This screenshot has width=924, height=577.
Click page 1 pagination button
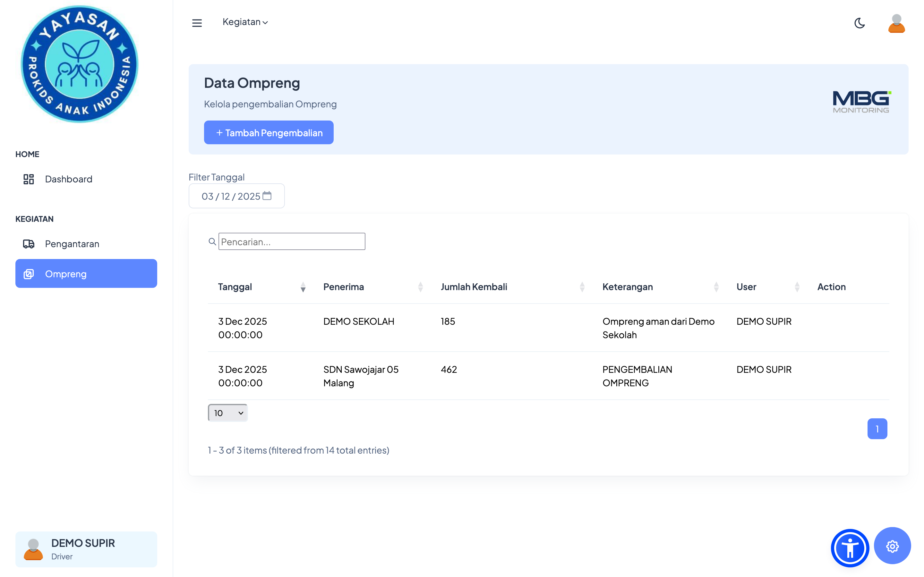click(x=877, y=429)
